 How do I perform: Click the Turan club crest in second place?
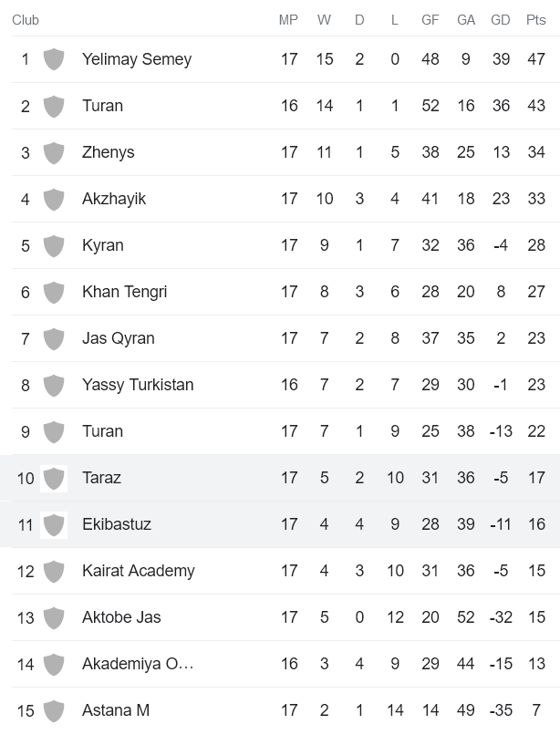tap(54, 106)
